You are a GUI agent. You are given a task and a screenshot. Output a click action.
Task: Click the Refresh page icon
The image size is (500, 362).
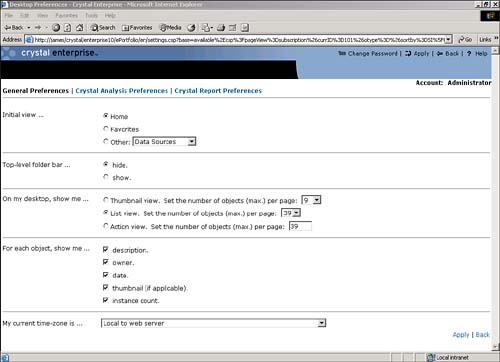[68, 28]
